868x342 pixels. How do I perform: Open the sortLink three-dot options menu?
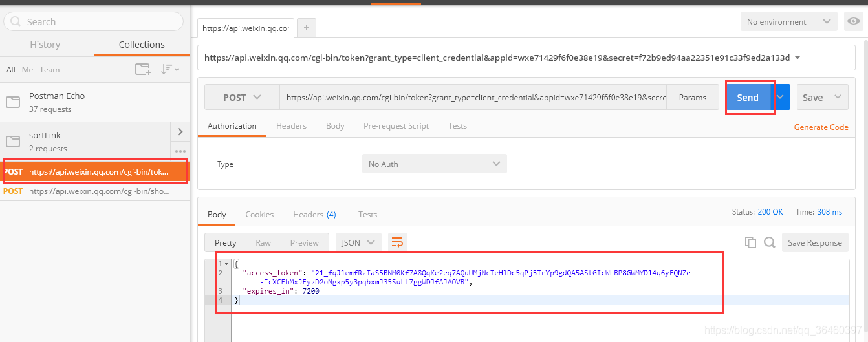180,151
